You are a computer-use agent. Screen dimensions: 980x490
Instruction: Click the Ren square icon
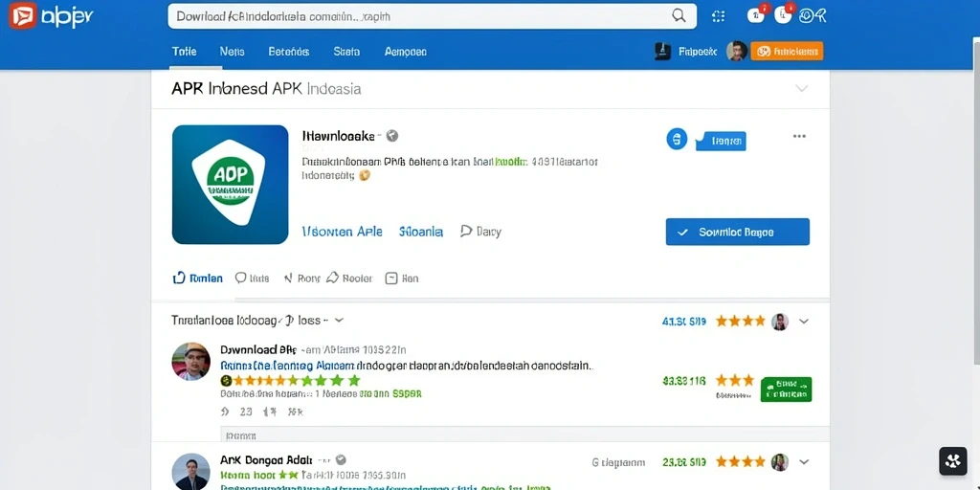[x=391, y=278]
